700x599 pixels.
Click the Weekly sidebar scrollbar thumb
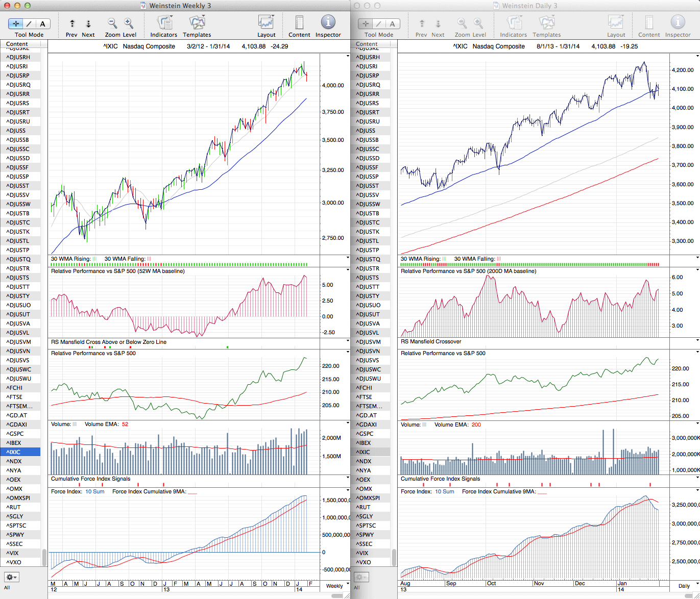click(44, 558)
